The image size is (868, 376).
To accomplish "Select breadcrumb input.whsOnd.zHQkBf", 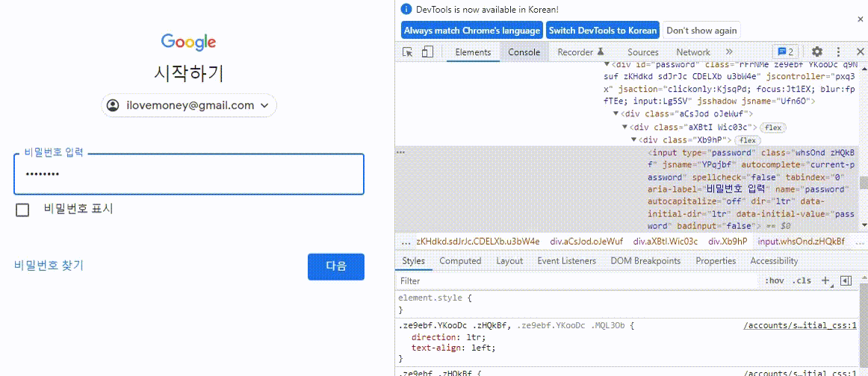I will click(x=801, y=242).
